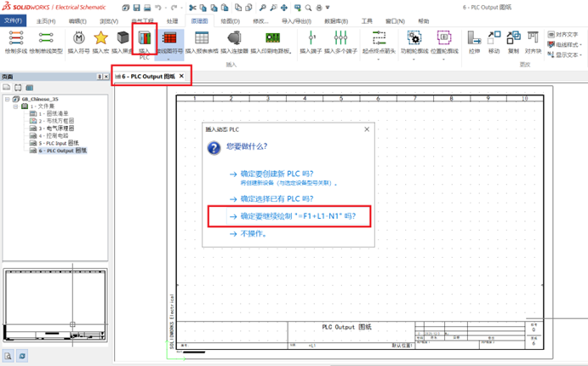
Task: Choose 确定要创建新 PLC 吗? option
Action: tap(277, 174)
